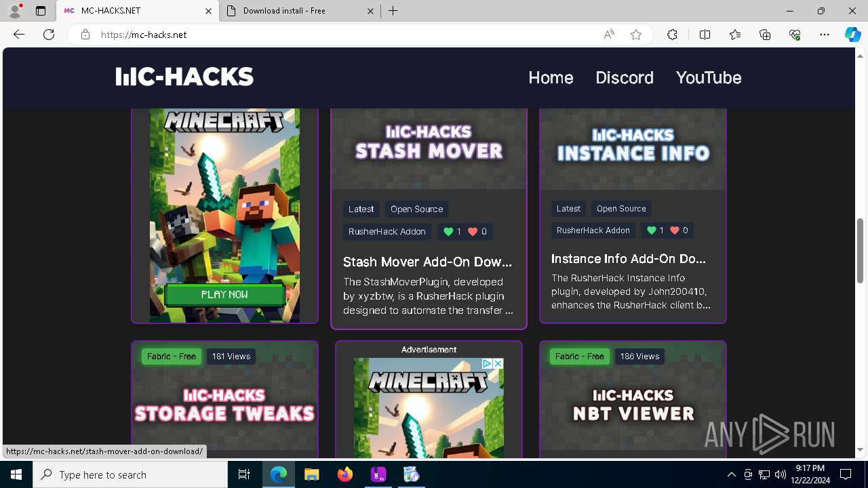This screenshot has width=868, height=488.
Task: Click 181 Views badge on Storage Tweaks
Action: click(231, 357)
